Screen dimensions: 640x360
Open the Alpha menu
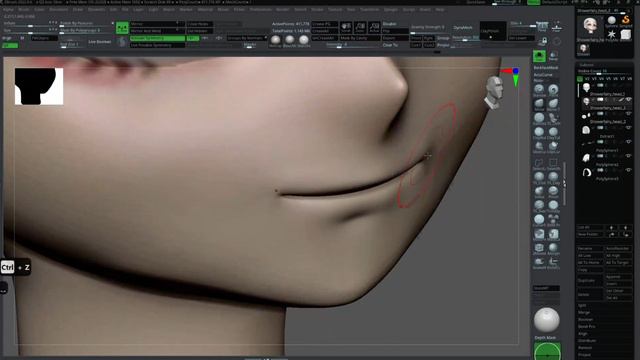[x=8, y=9]
